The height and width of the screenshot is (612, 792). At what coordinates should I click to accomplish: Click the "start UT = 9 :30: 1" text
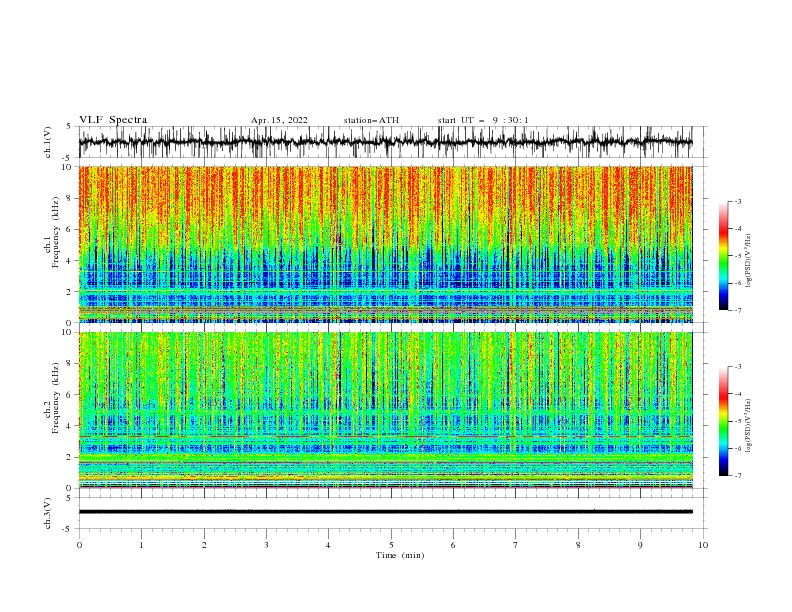[483, 120]
